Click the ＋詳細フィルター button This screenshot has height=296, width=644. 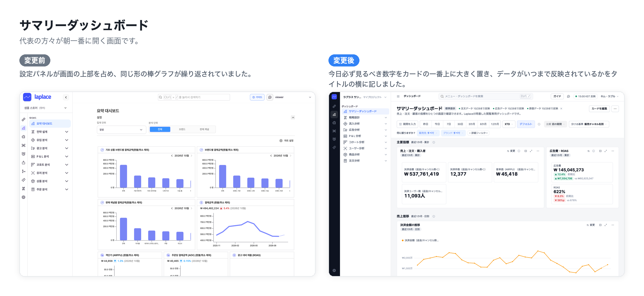(x=478, y=133)
